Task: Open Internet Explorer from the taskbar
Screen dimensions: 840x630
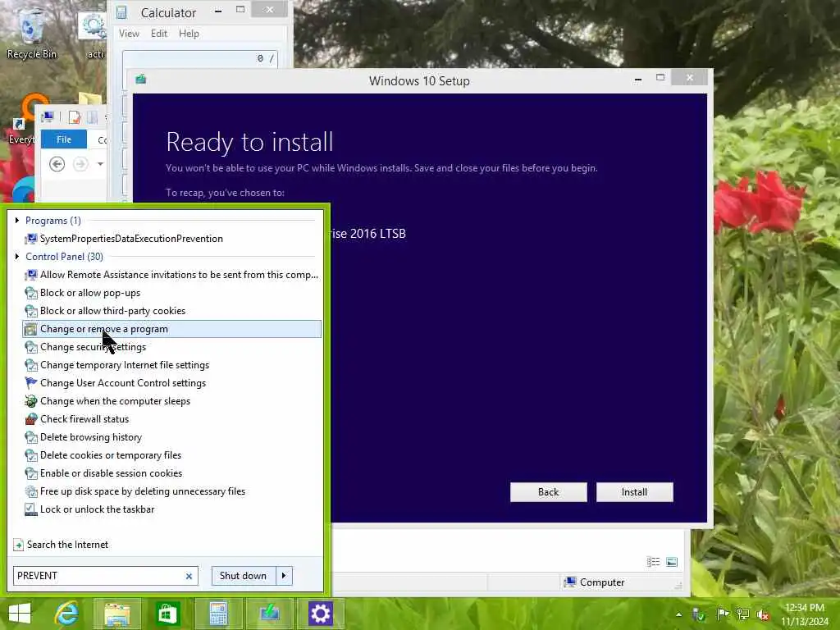Action: pos(67,614)
